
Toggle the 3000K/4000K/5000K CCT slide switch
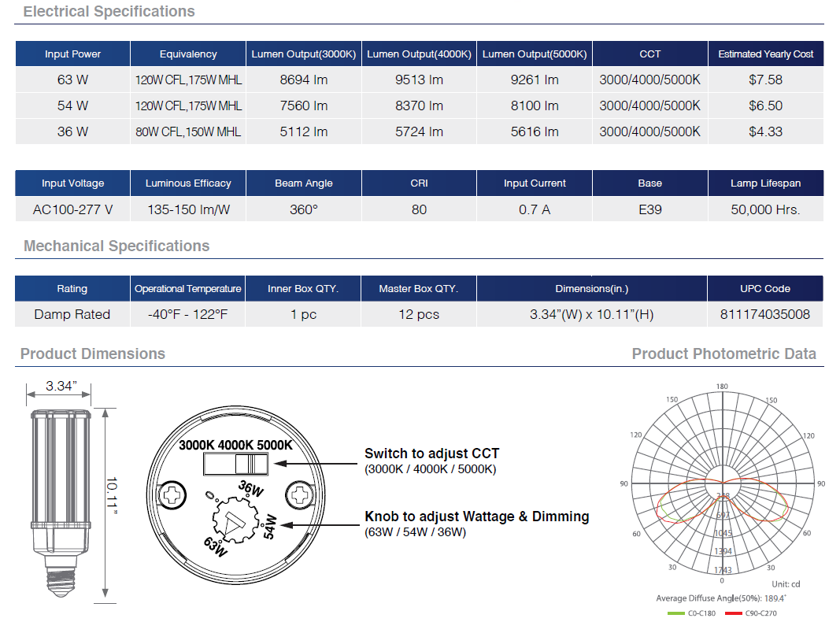(235, 465)
